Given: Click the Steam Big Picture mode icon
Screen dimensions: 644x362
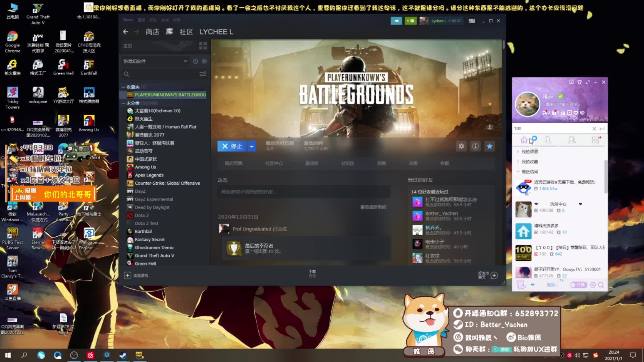Looking at the screenshot, I should pyautogui.click(x=472, y=21).
